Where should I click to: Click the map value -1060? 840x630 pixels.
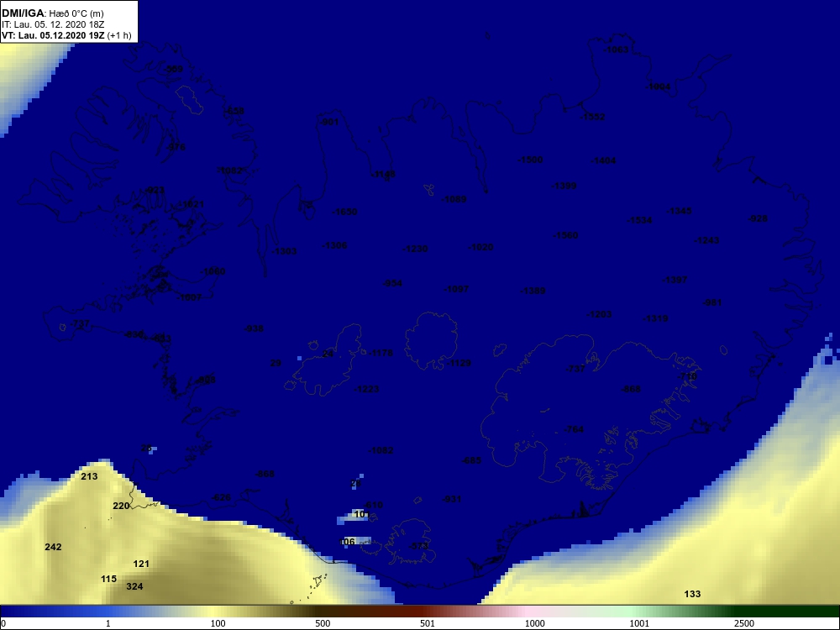click(x=213, y=271)
